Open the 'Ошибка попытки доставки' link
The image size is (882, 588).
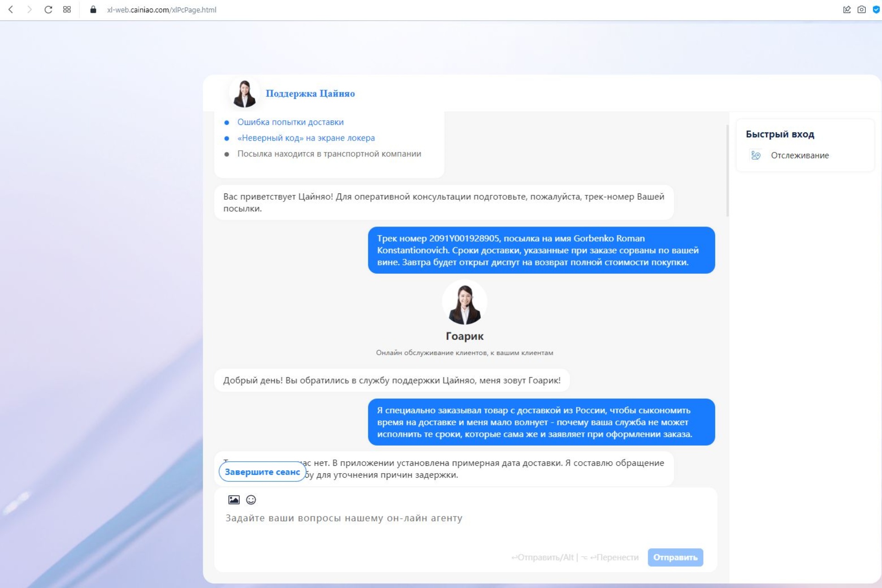pos(290,122)
